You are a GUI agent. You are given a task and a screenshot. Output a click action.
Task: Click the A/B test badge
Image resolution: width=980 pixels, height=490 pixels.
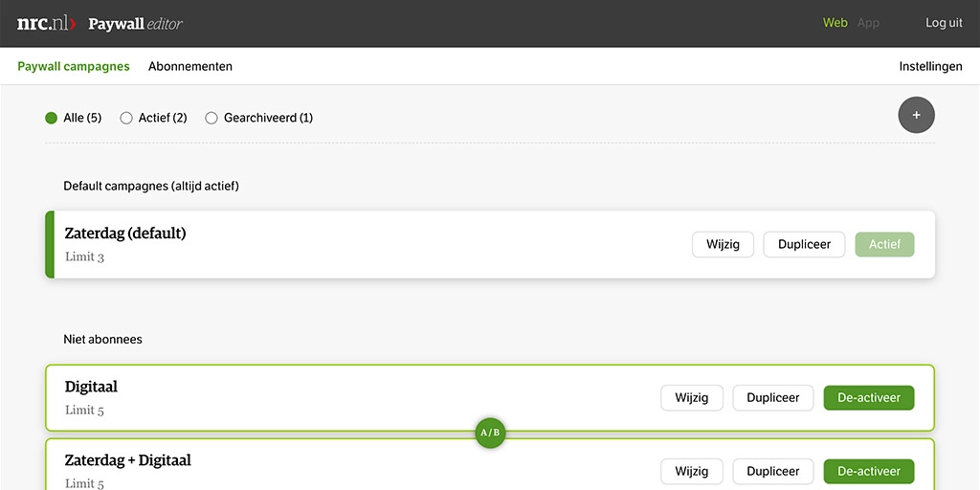490,433
